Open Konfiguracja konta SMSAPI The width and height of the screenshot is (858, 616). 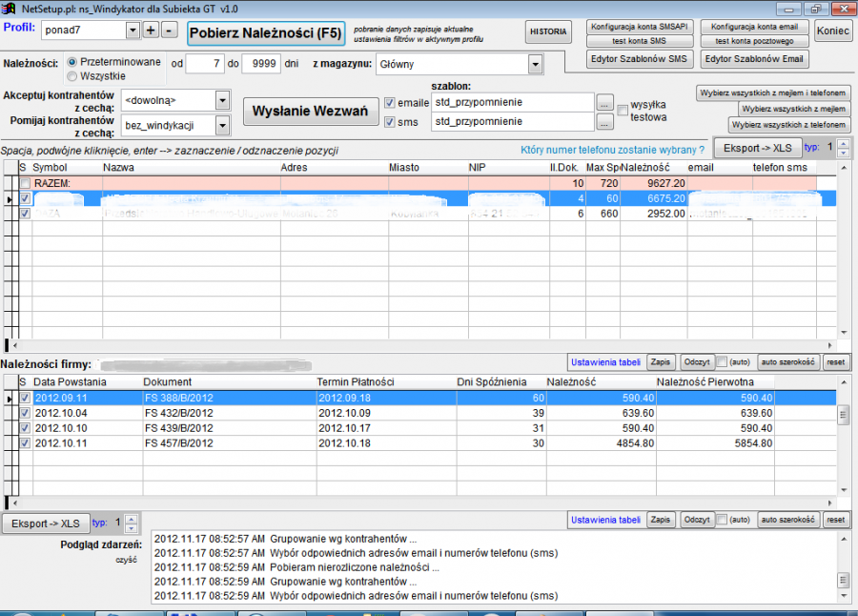(x=640, y=27)
